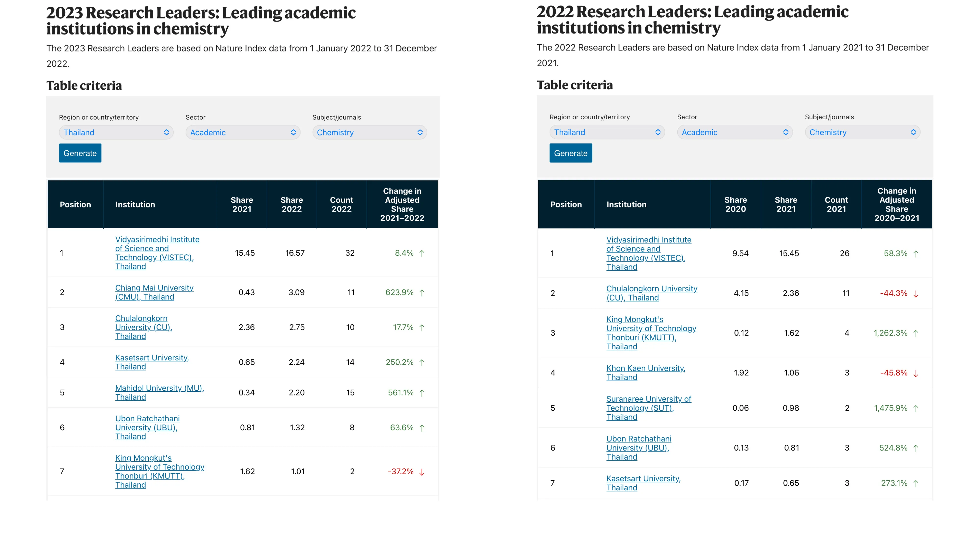980x551 pixels.
Task: Click the green up arrow beside 1,475.9%
Action: pyautogui.click(x=916, y=408)
